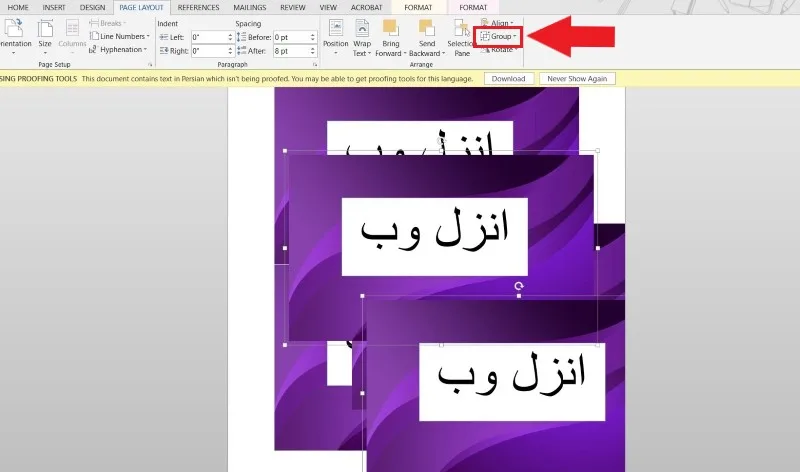Open the Position layout menu

point(336,37)
